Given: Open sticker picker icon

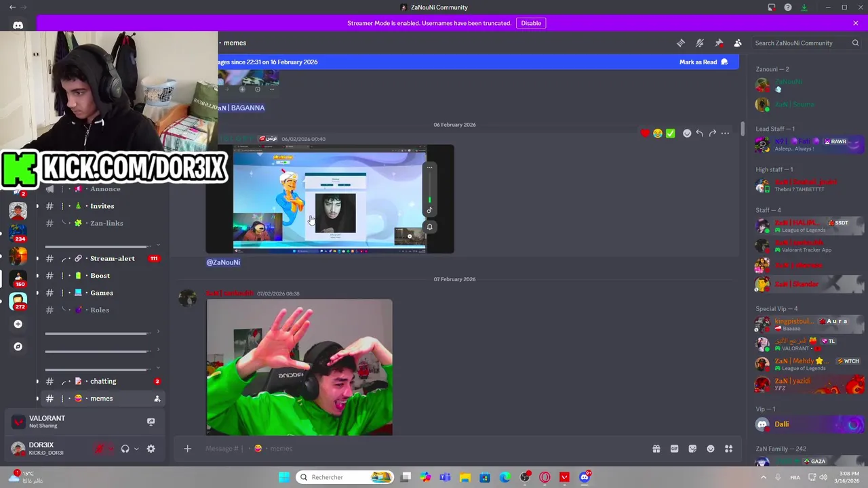Looking at the screenshot, I should click(x=692, y=449).
